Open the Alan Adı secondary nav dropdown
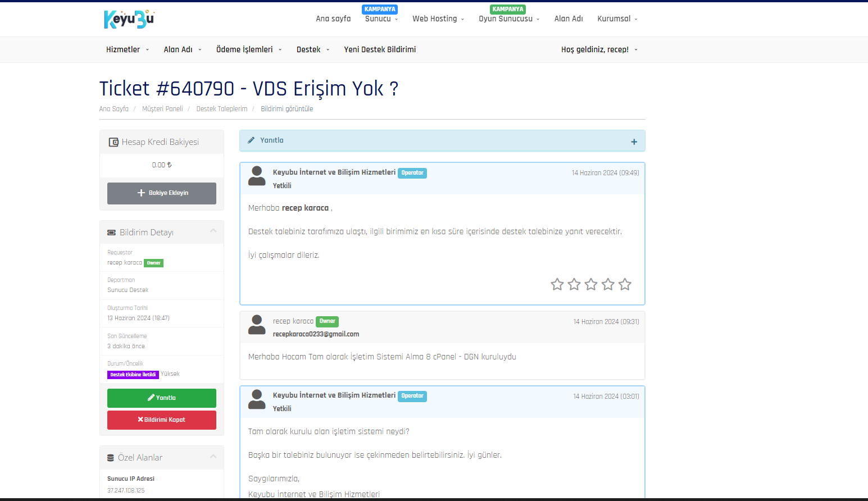The image size is (868, 501). pyautogui.click(x=183, y=49)
